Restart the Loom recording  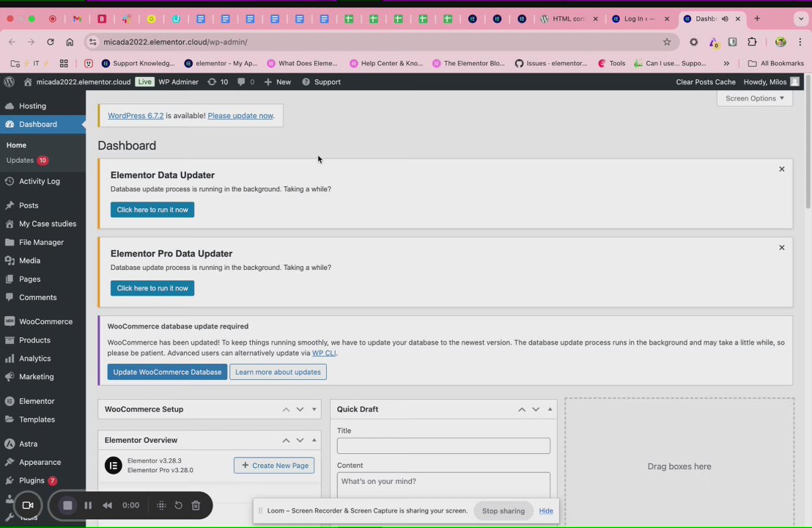[178, 505]
